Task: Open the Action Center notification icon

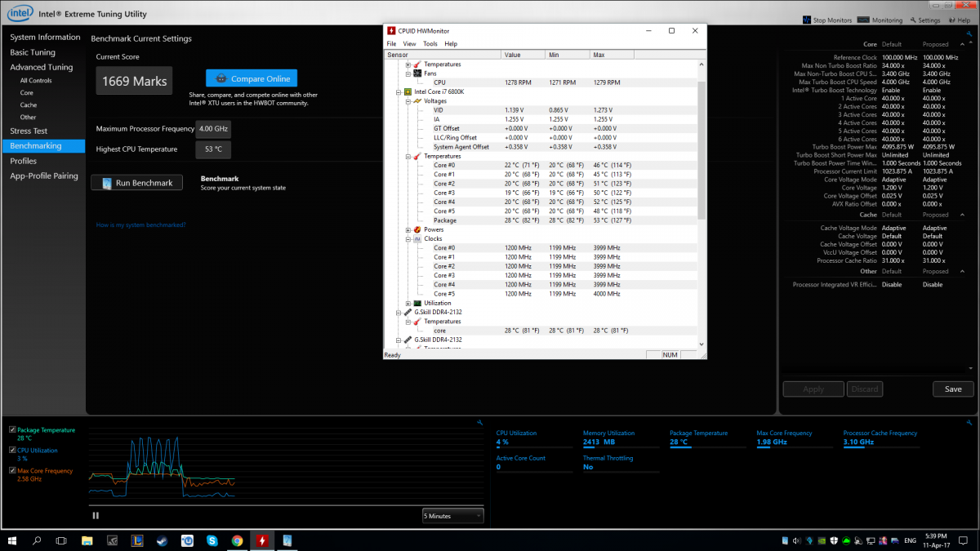Action: pyautogui.click(x=964, y=540)
